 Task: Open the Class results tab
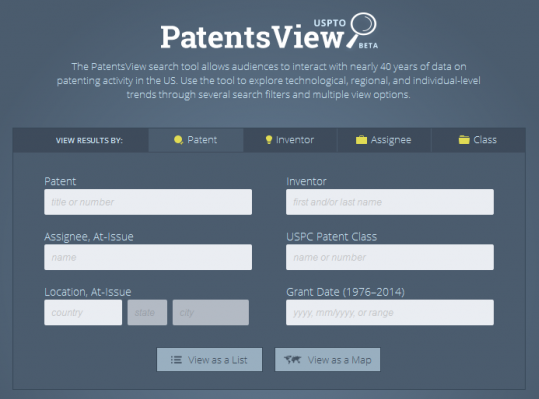click(x=478, y=140)
